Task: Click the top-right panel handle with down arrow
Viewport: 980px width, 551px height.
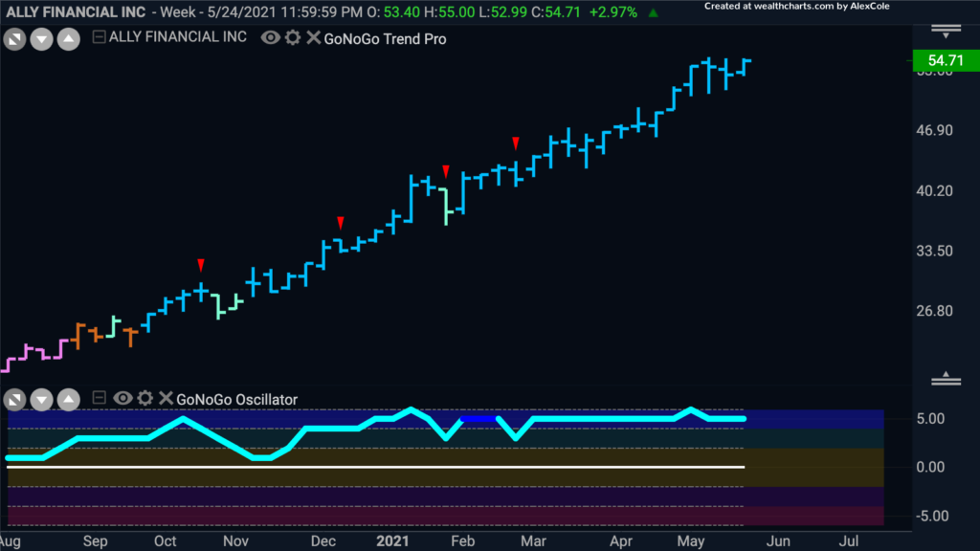Action: point(946,32)
